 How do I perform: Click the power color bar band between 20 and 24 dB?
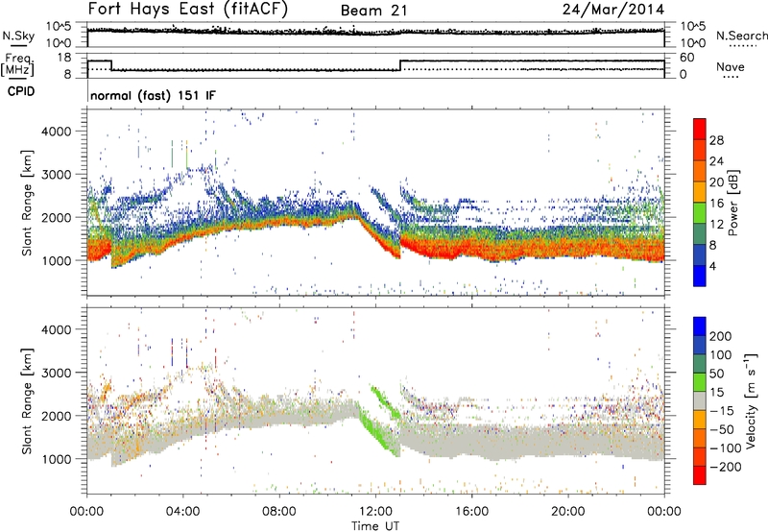point(700,172)
